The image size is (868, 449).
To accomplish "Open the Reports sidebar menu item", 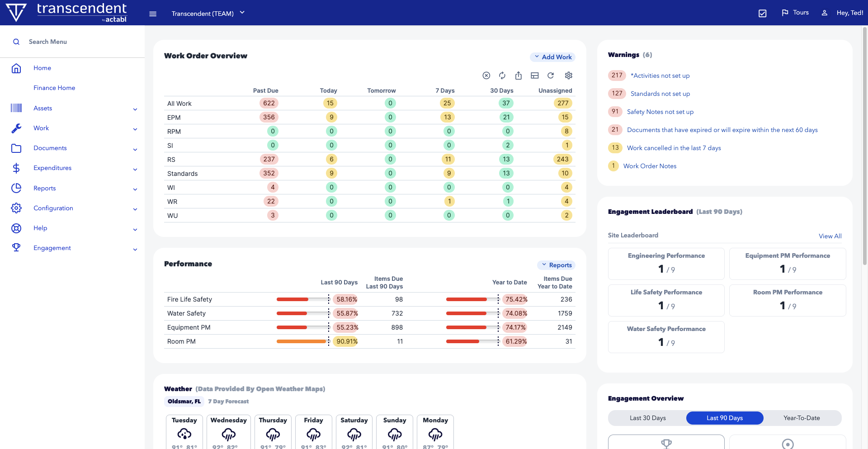I will (x=45, y=188).
